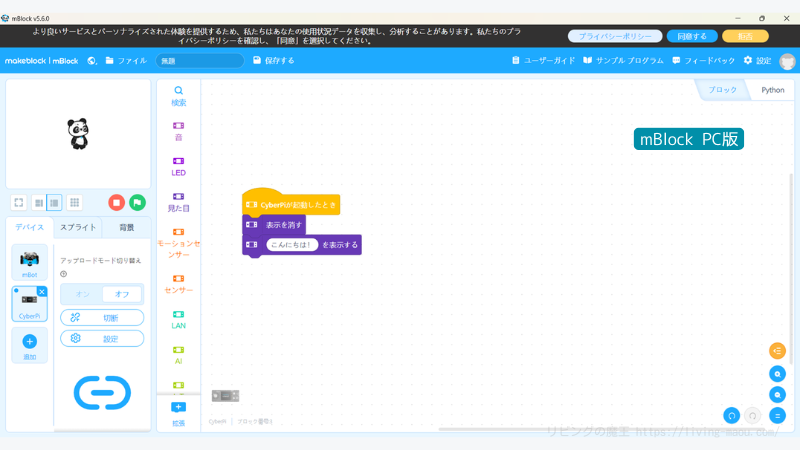Switch stage to fullscreen view
Image resolution: width=800 pixels, height=450 pixels.
click(x=19, y=203)
